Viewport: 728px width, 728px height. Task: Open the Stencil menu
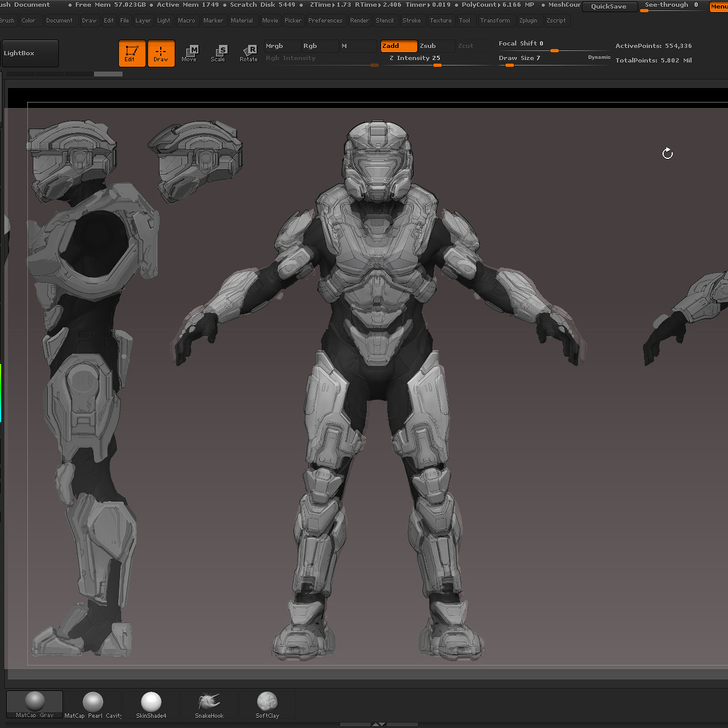(x=385, y=21)
